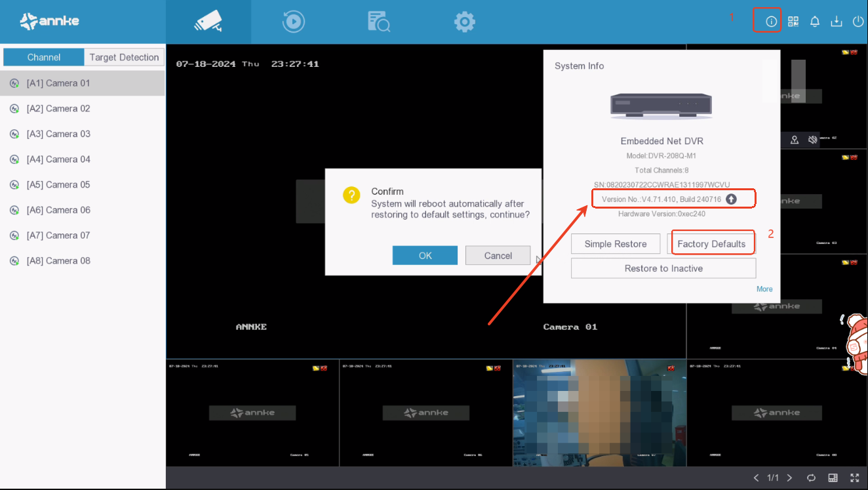868x490 pixels.
Task: Go to next page of camera views
Action: coord(789,478)
